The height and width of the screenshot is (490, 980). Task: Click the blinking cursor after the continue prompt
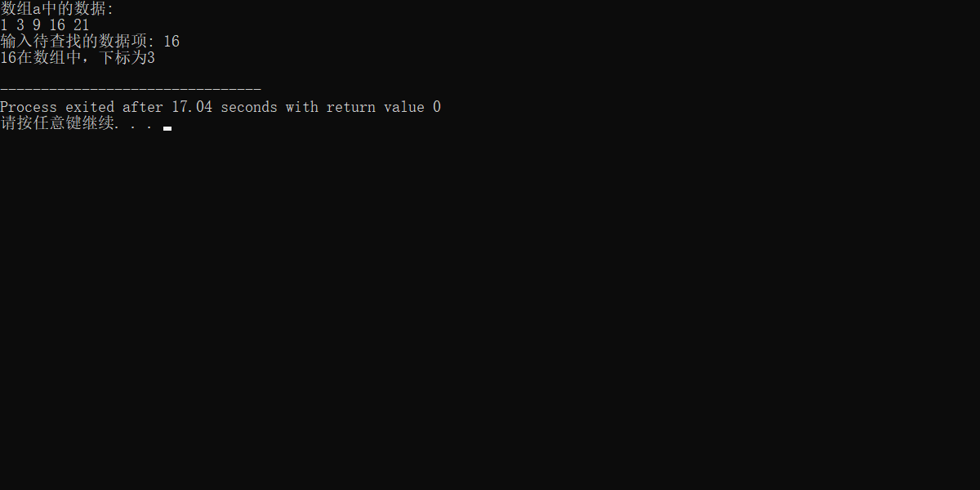coord(167,128)
